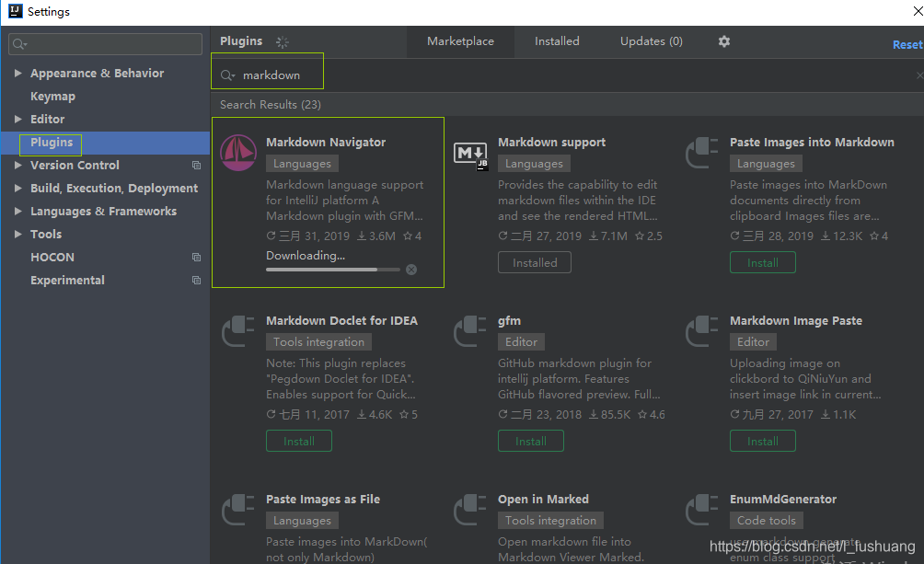Install the Markdown Image Paste plugin
The height and width of the screenshot is (564, 924).
click(x=763, y=442)
